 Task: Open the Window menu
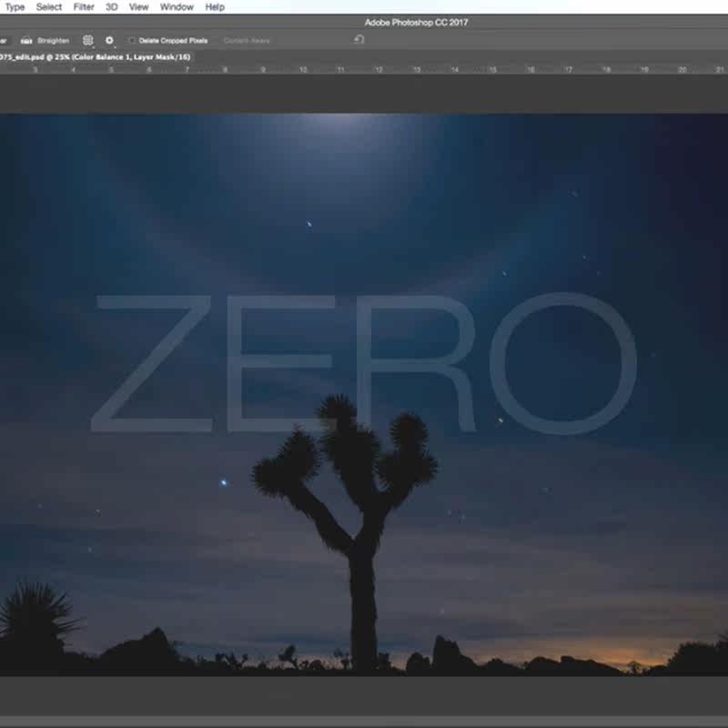[177, 6]
